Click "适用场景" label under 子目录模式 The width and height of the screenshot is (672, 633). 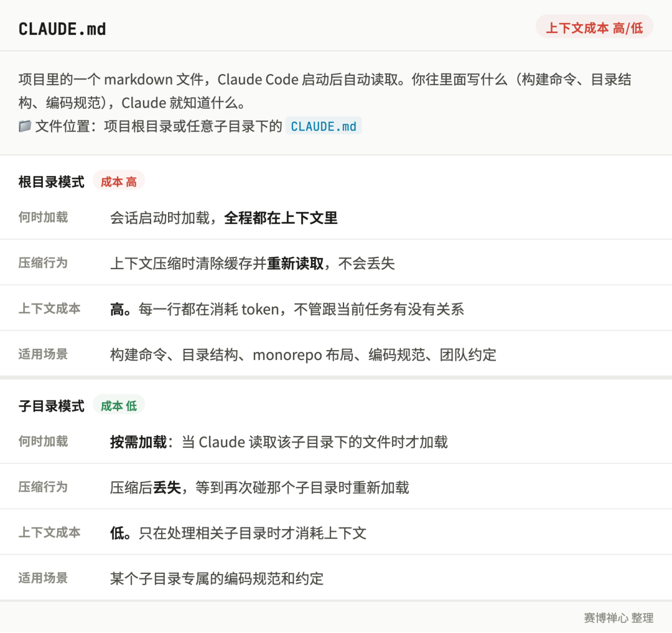[44, 578]
